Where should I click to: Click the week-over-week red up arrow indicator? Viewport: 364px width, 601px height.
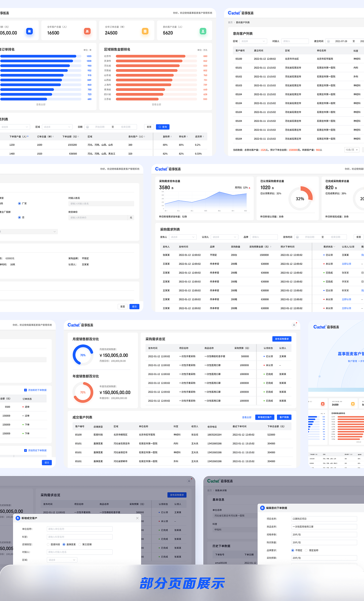[249, 188]
